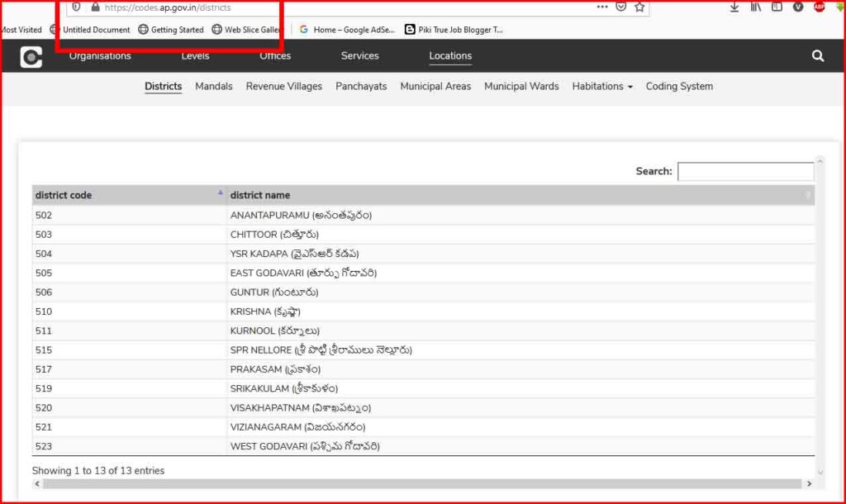Screen dimensions: 846x504
Task: Toggle the browser sidebar icon
Action: coord(777,7)
